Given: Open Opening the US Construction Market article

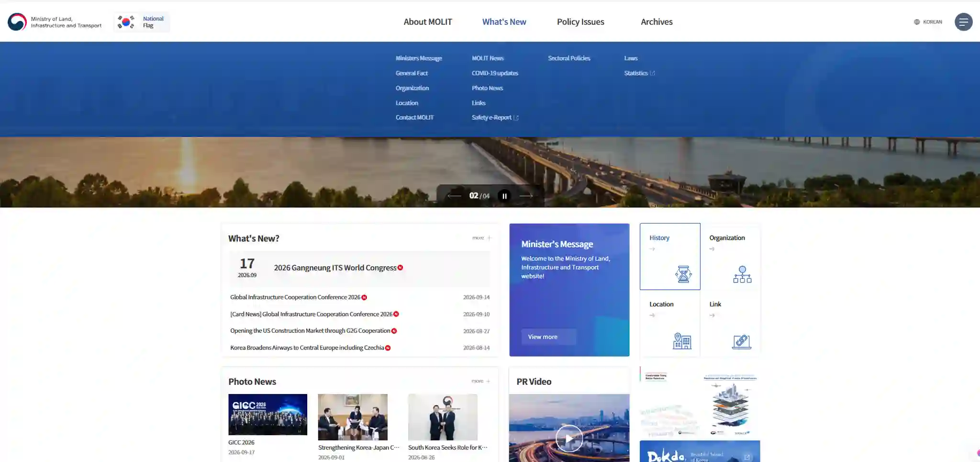Looking at the screenshot, I should tap(310, 331).
